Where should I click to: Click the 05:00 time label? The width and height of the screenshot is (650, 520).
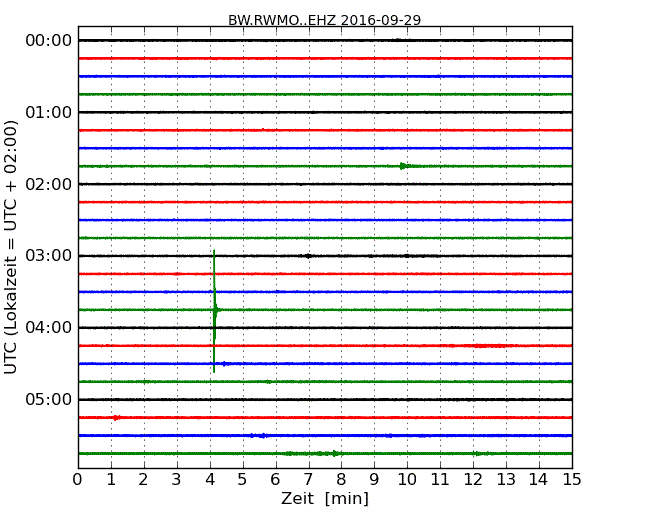49,399
